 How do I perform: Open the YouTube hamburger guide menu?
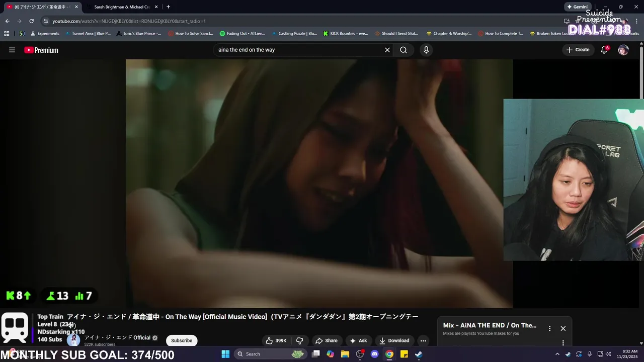[x=12, y=50]
